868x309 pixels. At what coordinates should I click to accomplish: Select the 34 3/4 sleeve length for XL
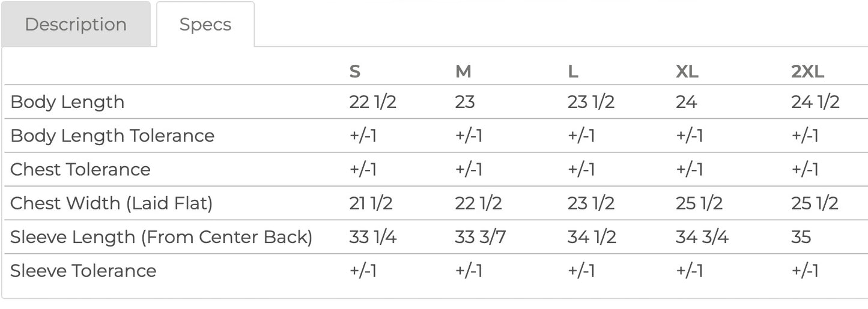(x=702, y=237)
